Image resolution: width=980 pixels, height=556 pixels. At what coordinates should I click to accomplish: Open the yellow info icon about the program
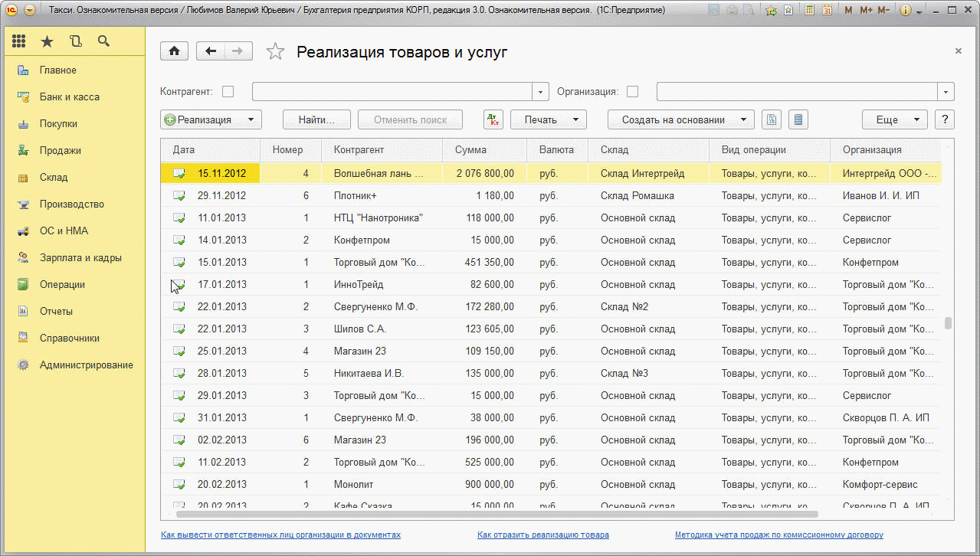click(x=905, y=11)
